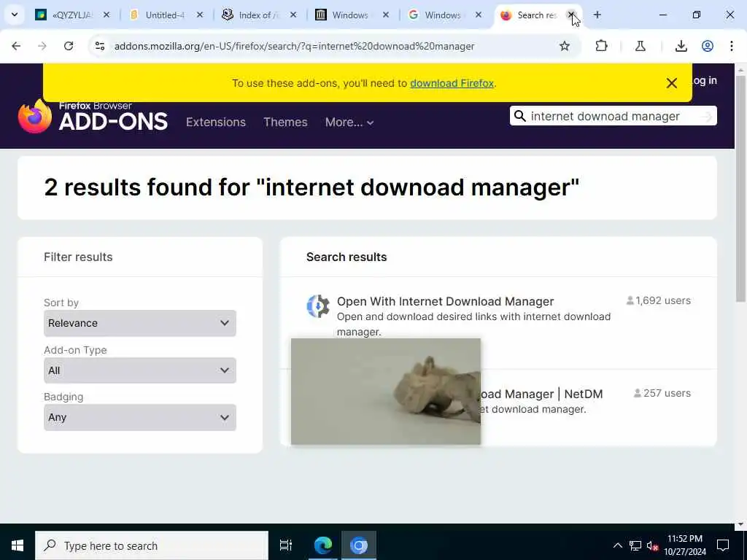Close the Search results tab
The width and height of the screenshot is (747, 560).
[570, 15]
